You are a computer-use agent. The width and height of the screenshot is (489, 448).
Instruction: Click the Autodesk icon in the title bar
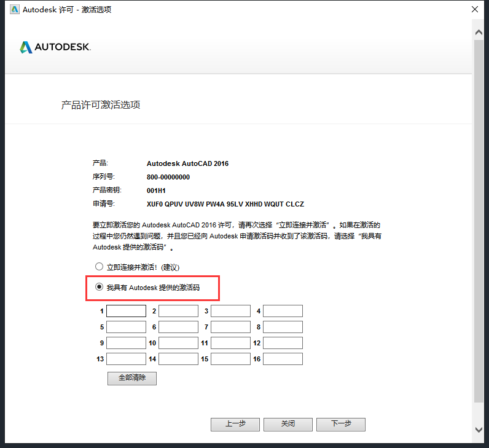click(14, 9)
